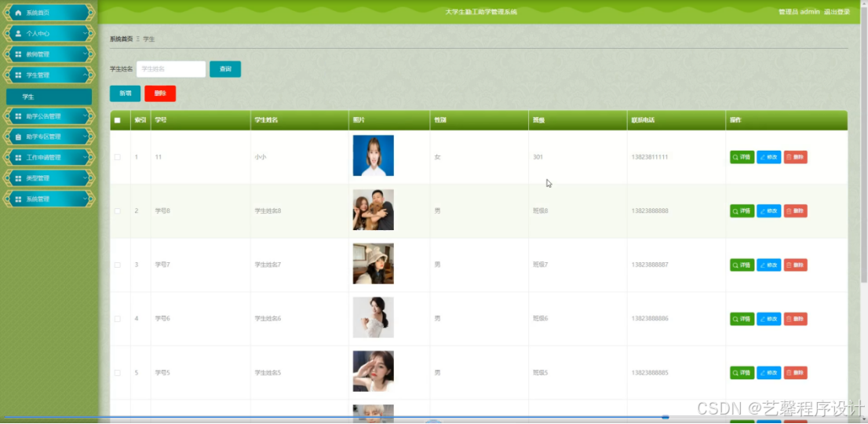Expand the 教师管理 chevron
This screenshot has width=868, height=424.
pos(85,54)
